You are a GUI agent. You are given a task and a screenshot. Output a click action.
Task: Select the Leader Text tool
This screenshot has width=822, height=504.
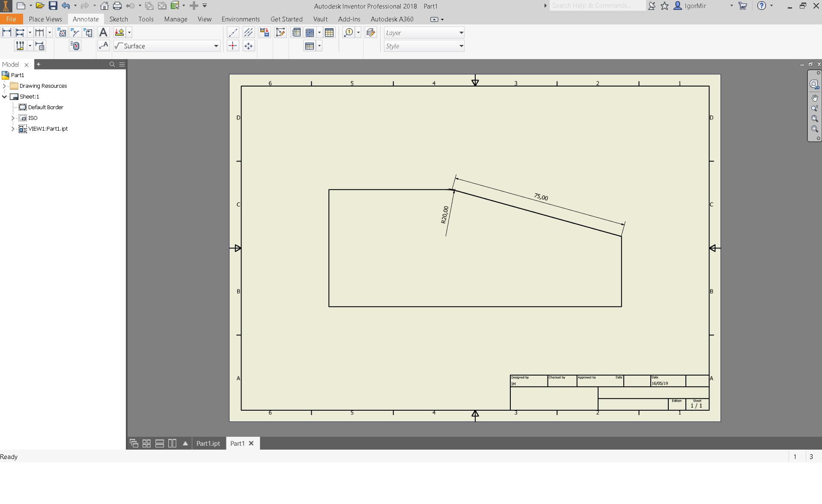[x=104, y=46]
